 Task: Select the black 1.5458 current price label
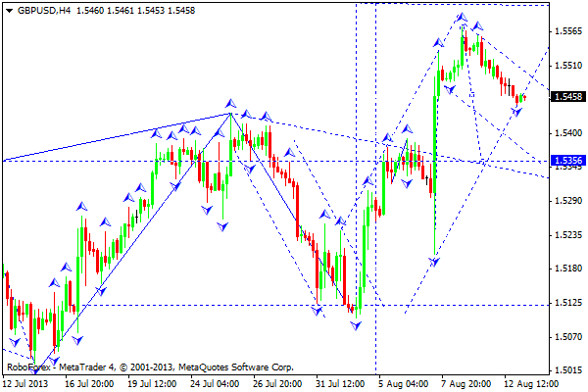568,97
